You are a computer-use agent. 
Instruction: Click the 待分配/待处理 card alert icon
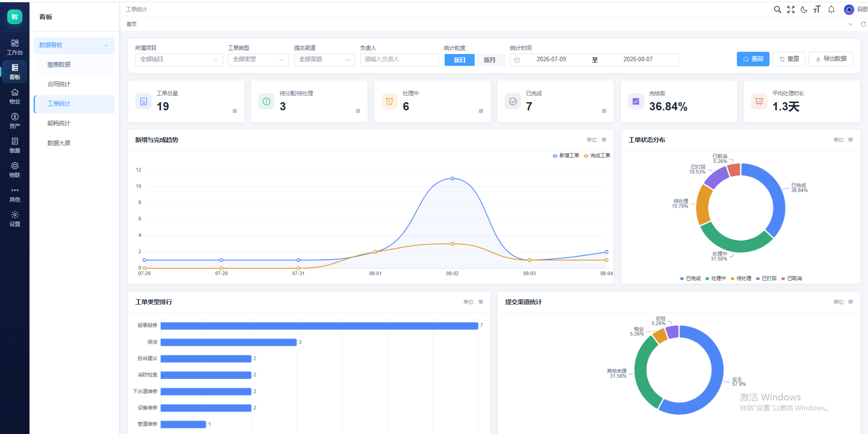pyautogui.click(x=266, y=101)
